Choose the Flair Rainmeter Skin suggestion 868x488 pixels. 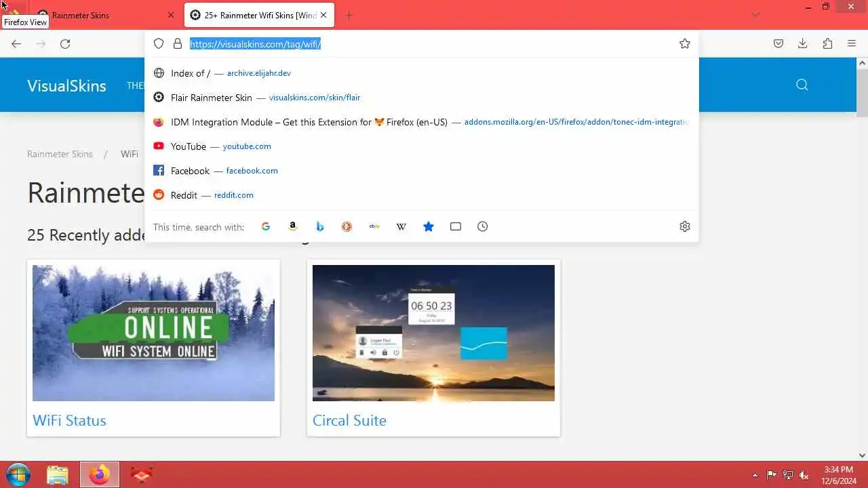(x=422, y=98)
